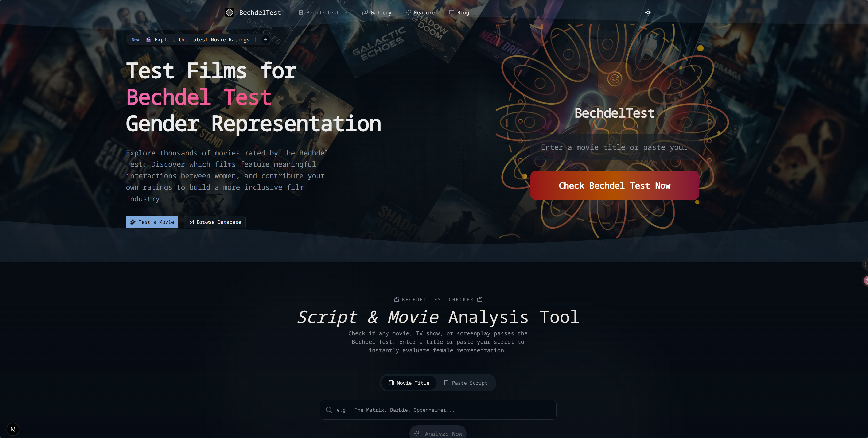Click the Browse Database button
The image size is (868, 438).
click(x=215, y=222)
